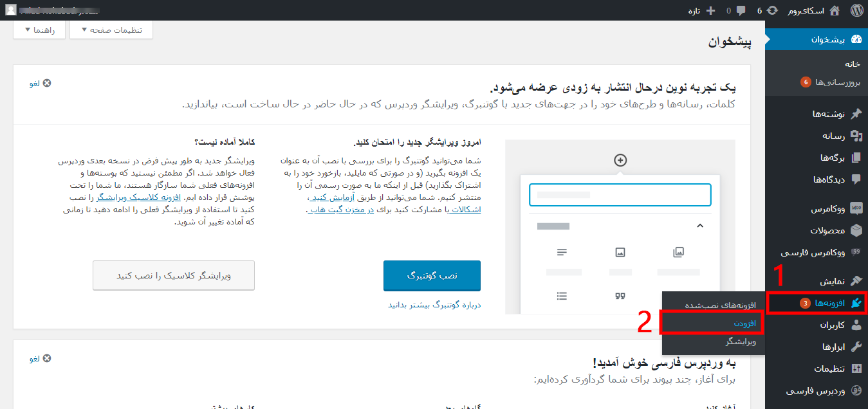Open the user avatar in the admin bar
The image size is (868, 409).
pos(11,10)
